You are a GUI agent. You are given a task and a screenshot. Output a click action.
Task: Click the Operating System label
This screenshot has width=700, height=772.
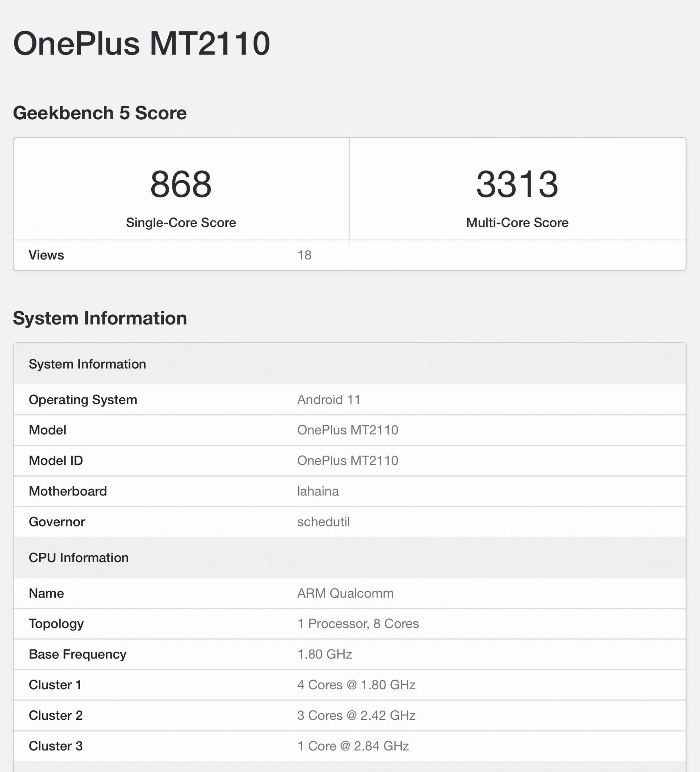point(83,400)
